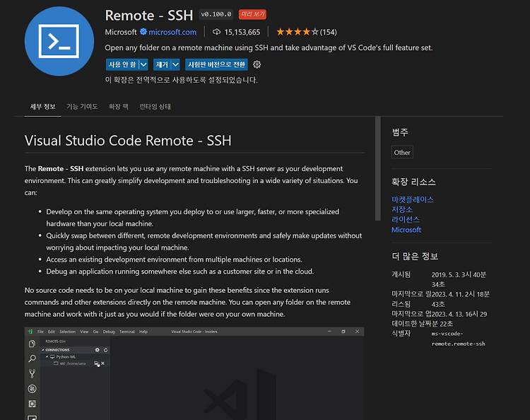Click the install count cloud download icon
Viewport: 530px width, 420px height.
click(x=216, y=32)
